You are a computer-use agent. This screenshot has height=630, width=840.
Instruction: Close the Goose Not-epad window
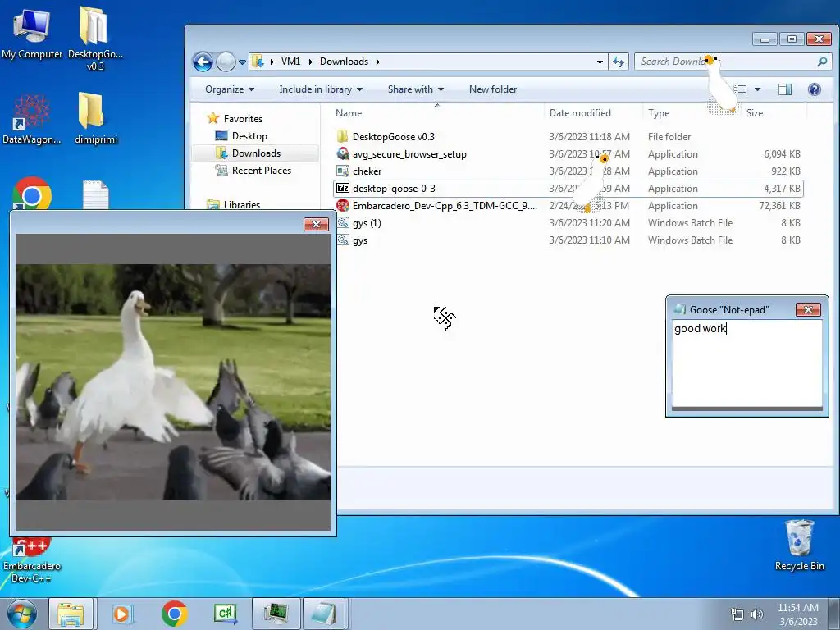[x=808, y=309]
